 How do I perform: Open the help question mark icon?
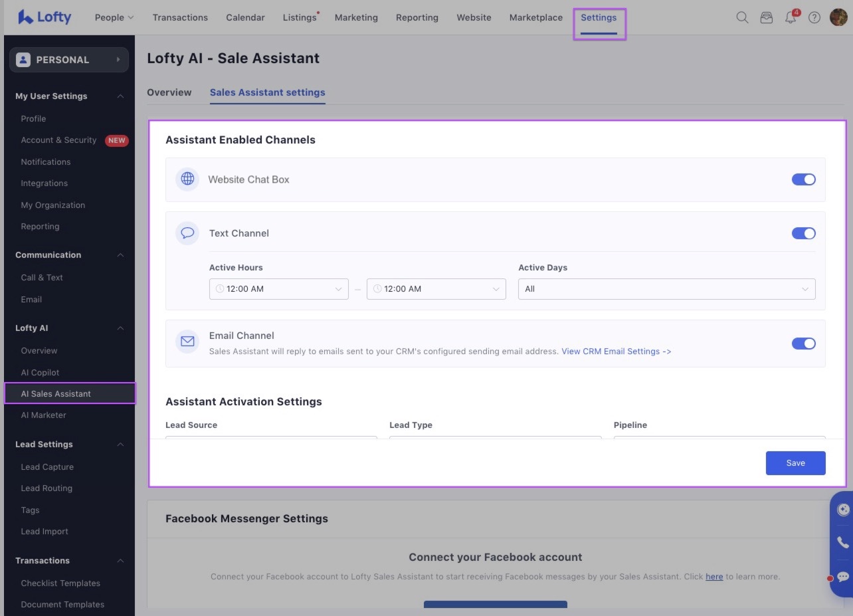tap(814, 18)
